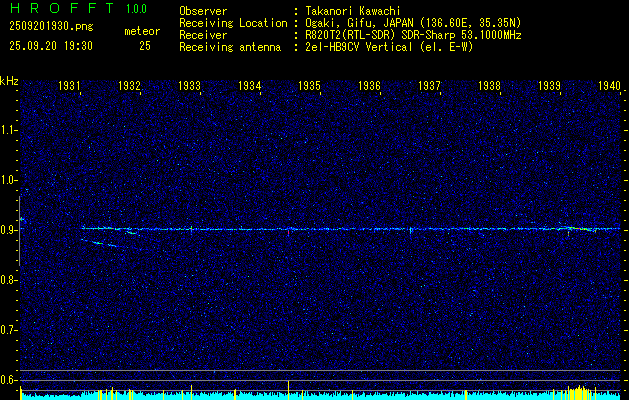Click the Observer label
Screen dimensions: 629x400
coord(203,11)
